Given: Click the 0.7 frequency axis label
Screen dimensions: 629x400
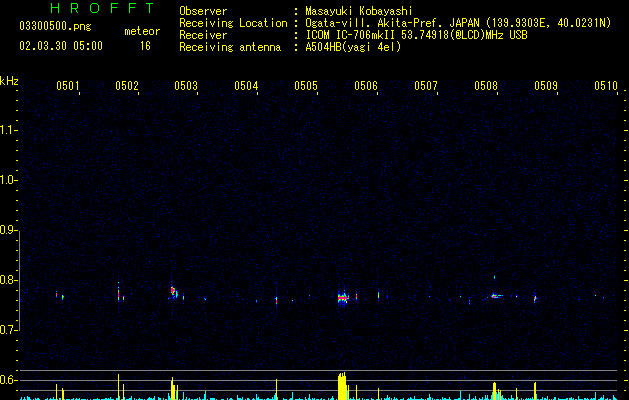Looking at the screenshot, I should [x=8, y=330].
